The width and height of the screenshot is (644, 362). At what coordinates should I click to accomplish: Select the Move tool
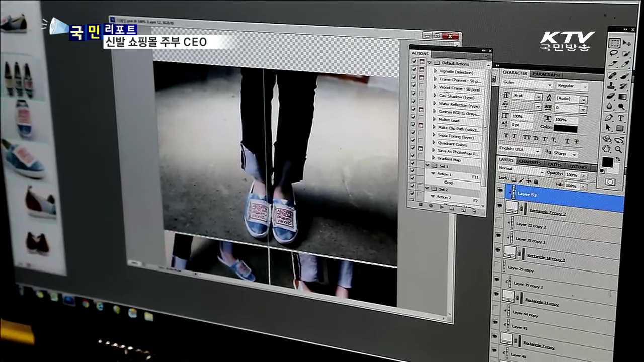627,43
